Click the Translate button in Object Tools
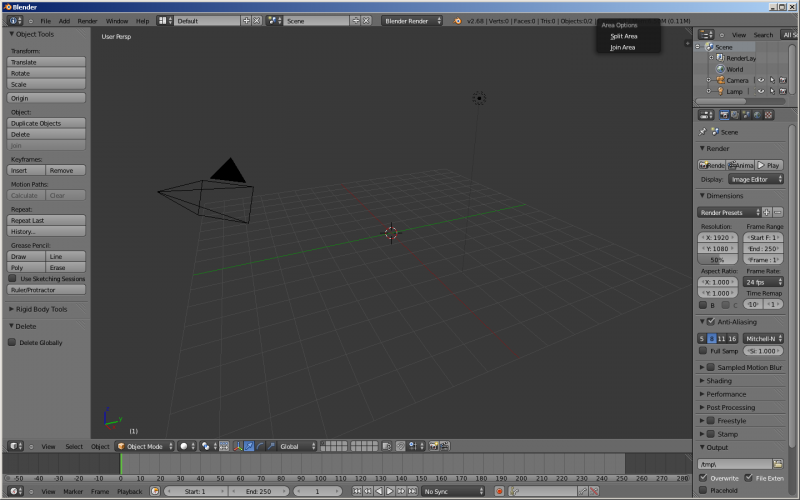This screenshot has width=800, height=500. click(x=47, y=62)
